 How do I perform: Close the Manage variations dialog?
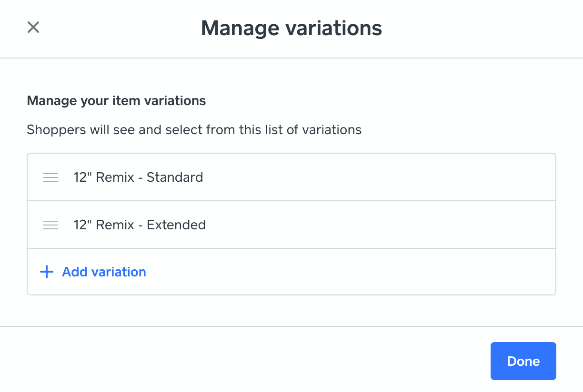33,27
